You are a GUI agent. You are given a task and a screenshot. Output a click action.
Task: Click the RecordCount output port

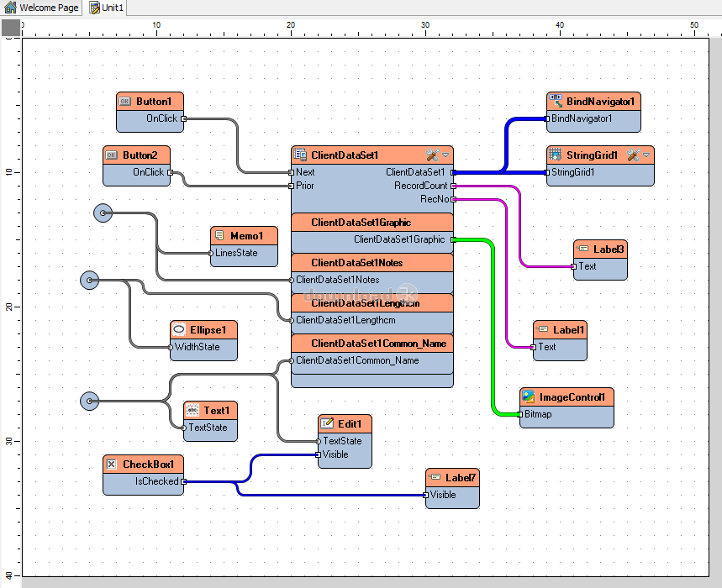(x=454, y=186)
